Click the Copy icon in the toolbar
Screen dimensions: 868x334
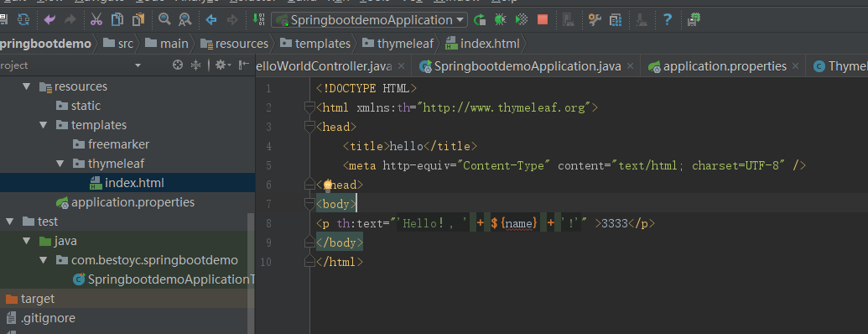tap(117, 20)
